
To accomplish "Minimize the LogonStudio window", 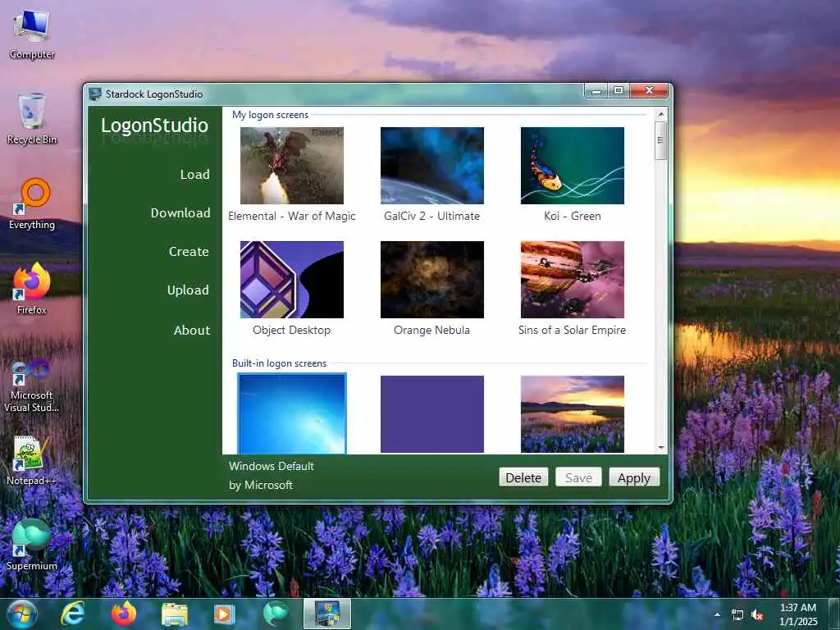I will 596,91.
